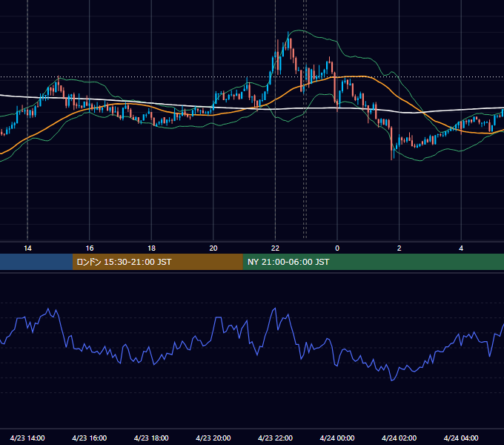This screenshot has height=445, width=504.
Task: Click hour label 16 on price chart axis
Action: (90, 248)
